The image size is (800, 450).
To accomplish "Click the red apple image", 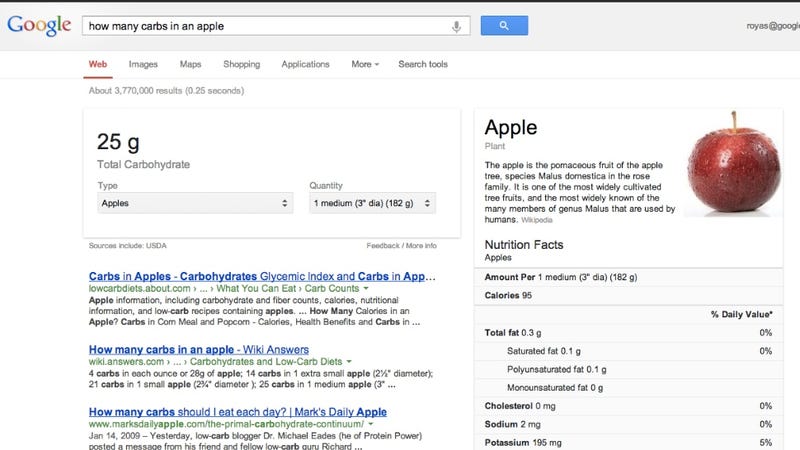I will tap(733, 163).
